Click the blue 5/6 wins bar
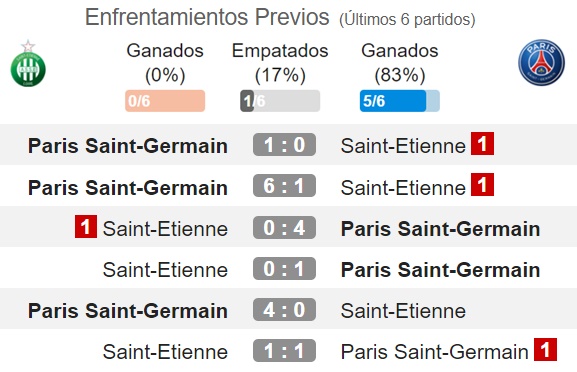Image resolution: width=577 pixels, height=372 pixels. pos(400,100)
